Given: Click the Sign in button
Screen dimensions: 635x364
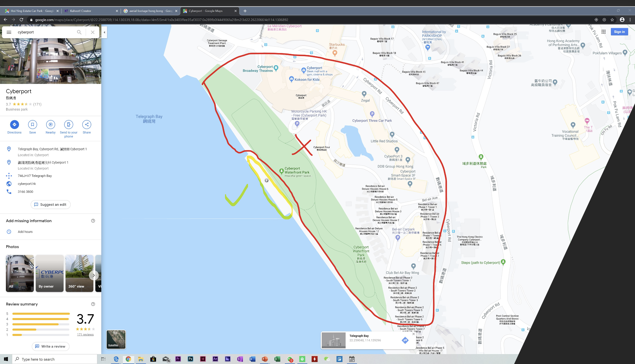Looking at the screenshot, I should coord(619,32).
